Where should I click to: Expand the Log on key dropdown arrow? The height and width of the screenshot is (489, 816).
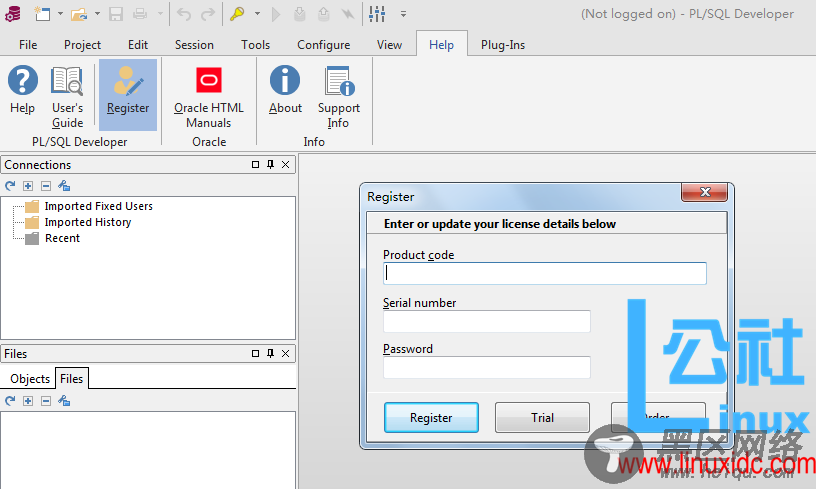point(257,14)
